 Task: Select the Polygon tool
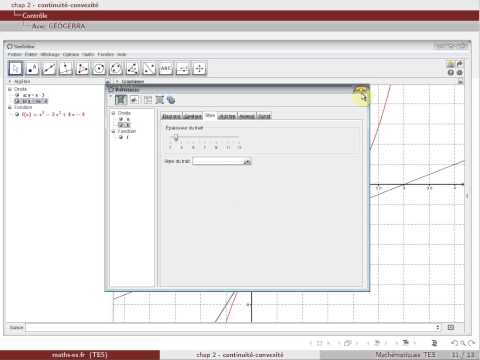pos(82,69)
